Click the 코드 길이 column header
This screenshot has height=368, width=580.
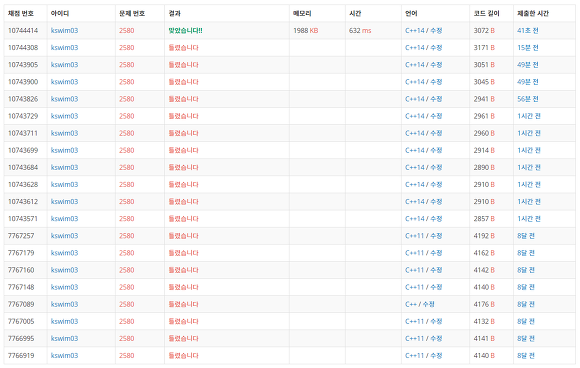coord(486,14)
